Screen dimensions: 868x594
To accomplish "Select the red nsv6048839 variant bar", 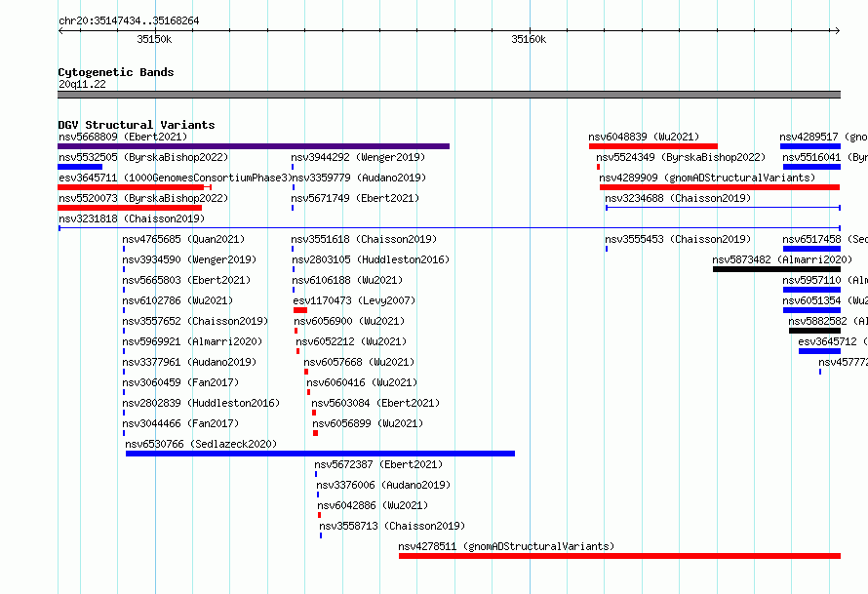I will 653,146.
